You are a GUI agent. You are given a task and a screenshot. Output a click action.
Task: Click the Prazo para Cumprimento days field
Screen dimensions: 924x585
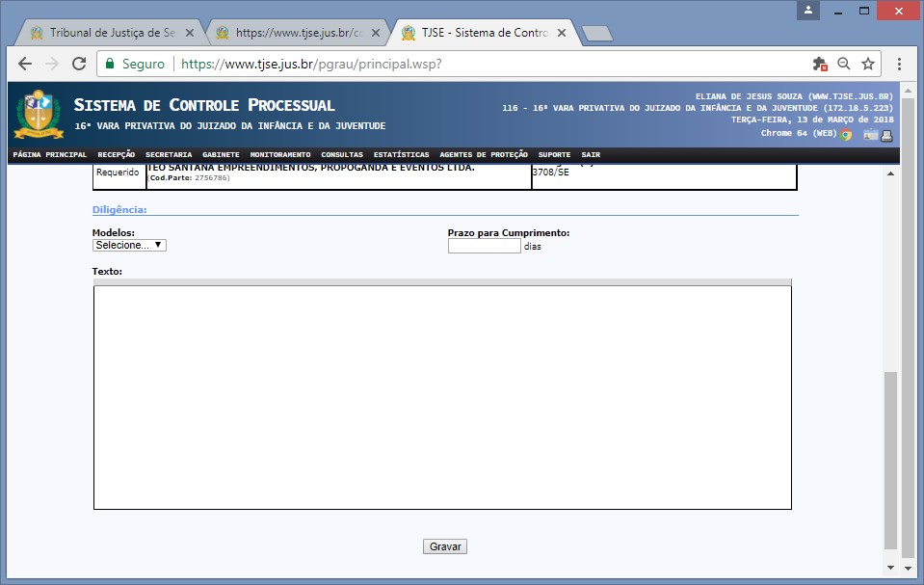click(484, 246)
